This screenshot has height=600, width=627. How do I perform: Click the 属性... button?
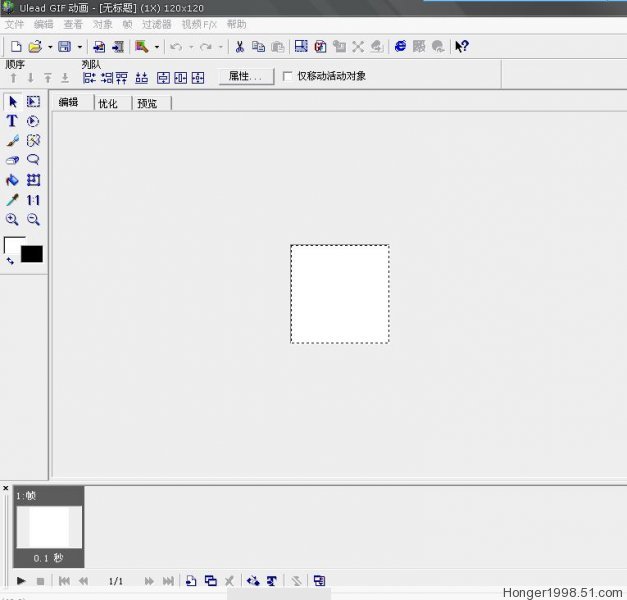pos(245,76)
